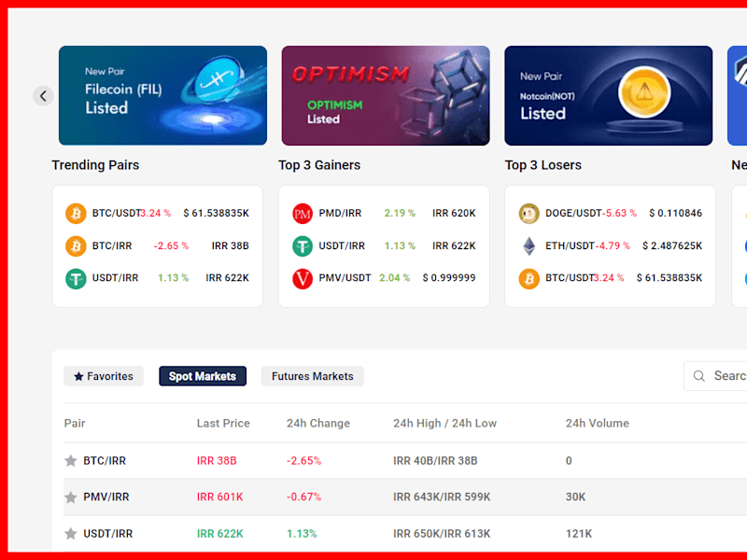Viewport: 747px width, 560px height.
Task: Open the Notcoin (NOT) Listed banner
Action: pyautogui.click(x=609, y=95)
